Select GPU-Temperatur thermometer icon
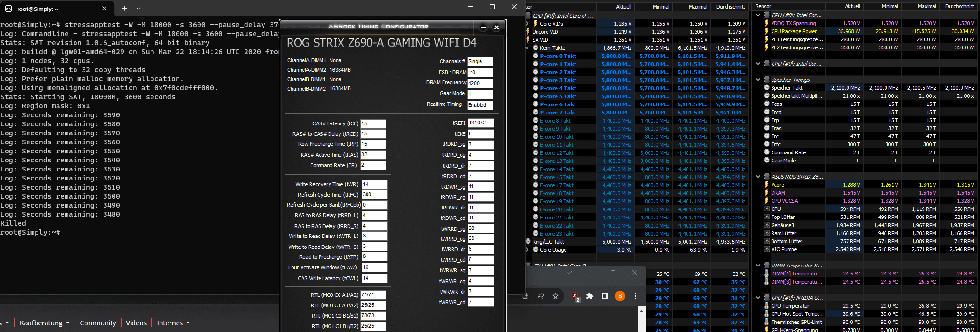The image size is (980, 332). click(x=767, y=306)
